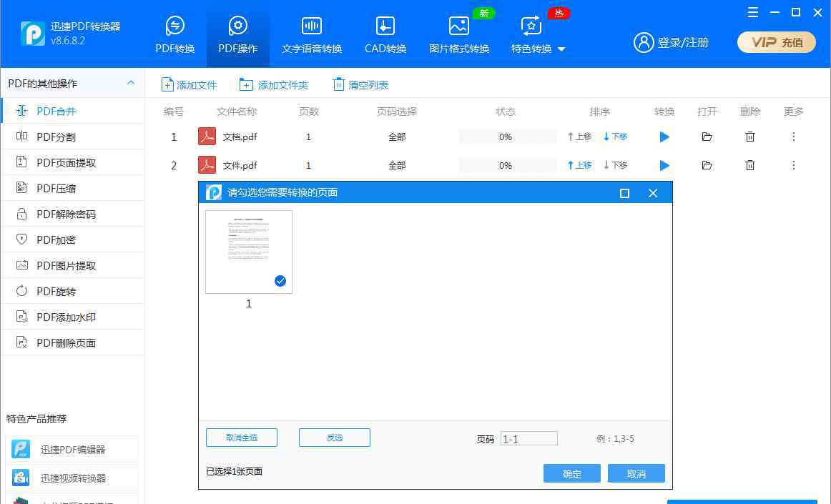Viewport: 831px width, 504px height.
Task: Select PDF分割 in the sidebar
Action: click(x=56, y=137)
